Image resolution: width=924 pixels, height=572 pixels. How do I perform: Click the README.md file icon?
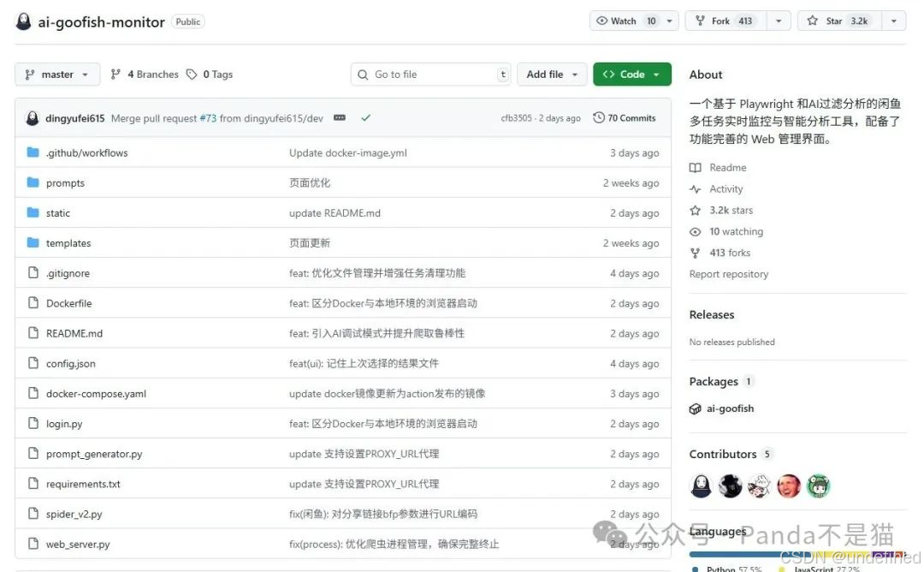(33, 333)
